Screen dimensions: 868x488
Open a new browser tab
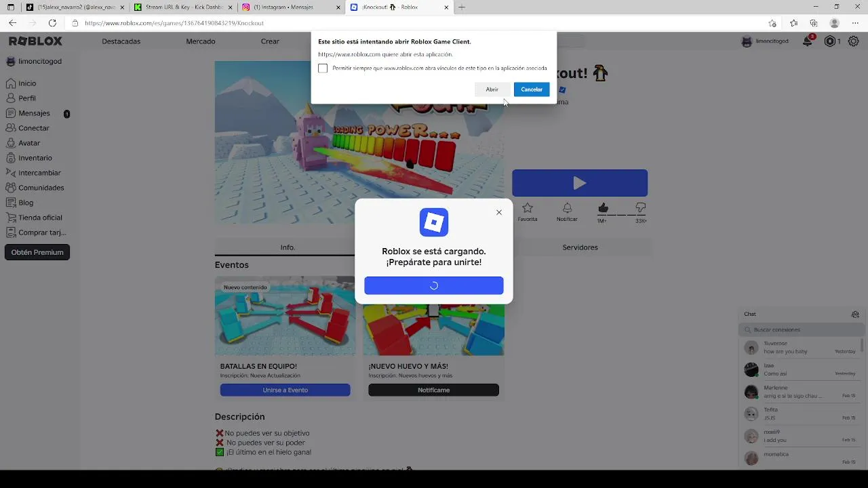click(462, 7)
